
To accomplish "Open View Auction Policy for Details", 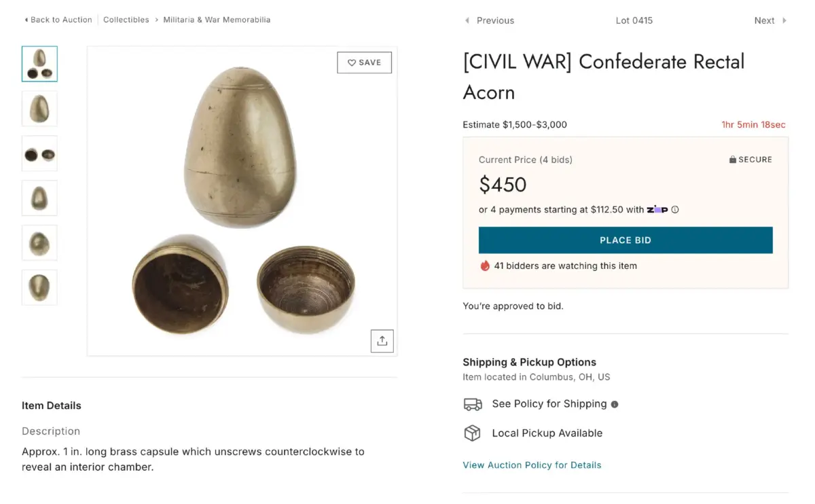I will click(532, 465).
